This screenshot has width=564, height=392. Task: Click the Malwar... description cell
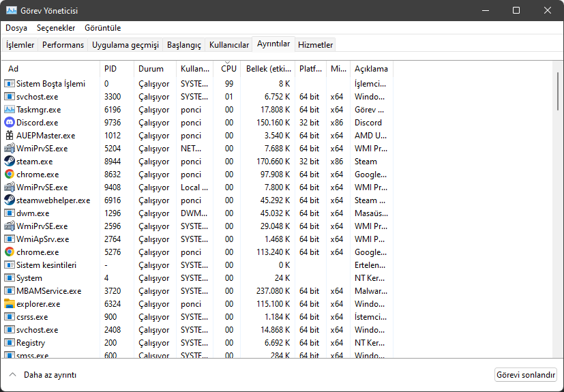[371, 291]
